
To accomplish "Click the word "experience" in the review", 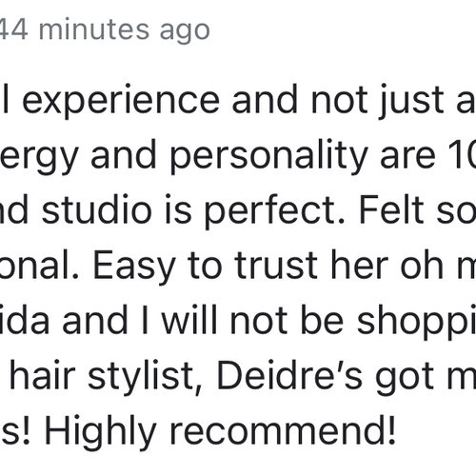I will (x=121, y=101).
